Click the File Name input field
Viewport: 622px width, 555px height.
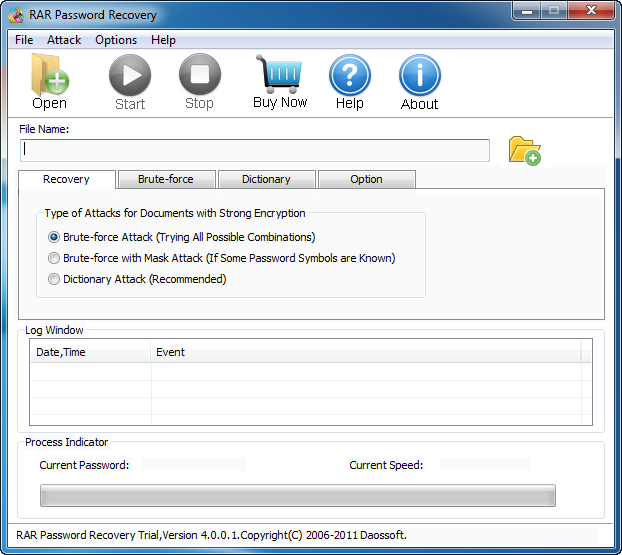(x=255, y=150)
